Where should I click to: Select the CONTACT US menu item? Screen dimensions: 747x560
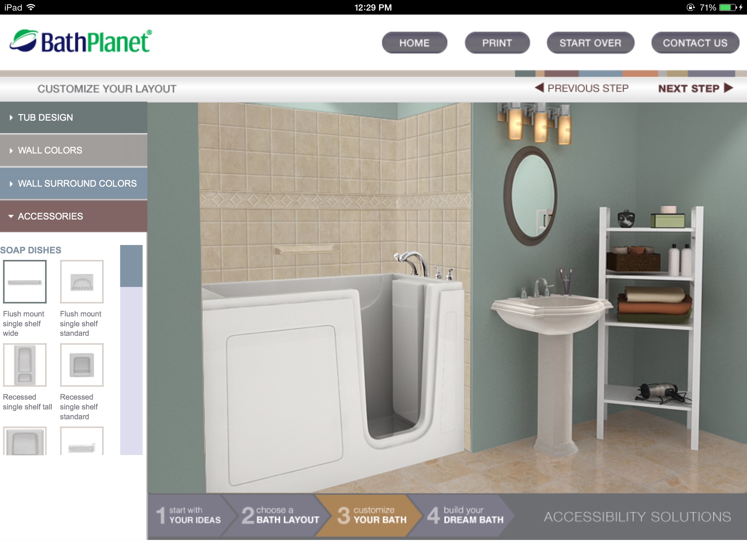694,42
